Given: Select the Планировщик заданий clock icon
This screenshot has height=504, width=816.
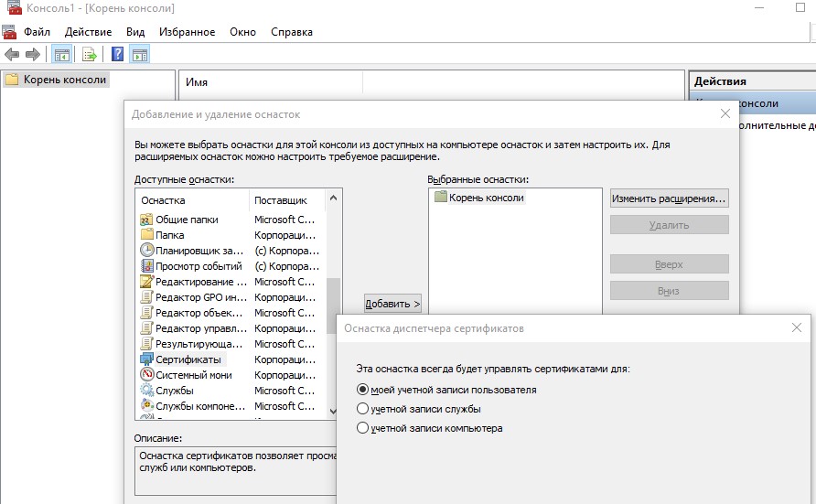Looking at the screenshot, I should point(146,251).
